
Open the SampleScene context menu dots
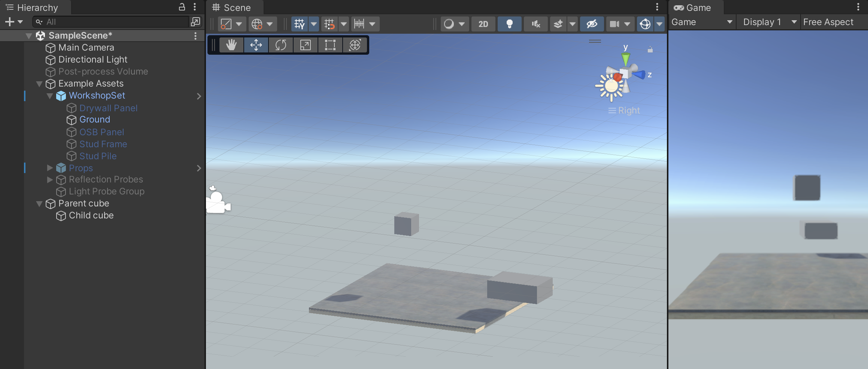[x=195, y=36]
